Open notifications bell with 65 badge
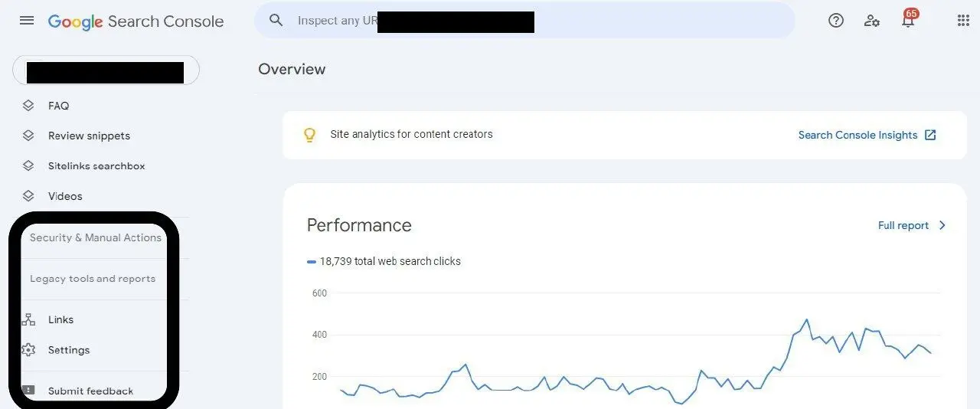The height and width of the screenshot is (409, 980). [x=909, y=19]
